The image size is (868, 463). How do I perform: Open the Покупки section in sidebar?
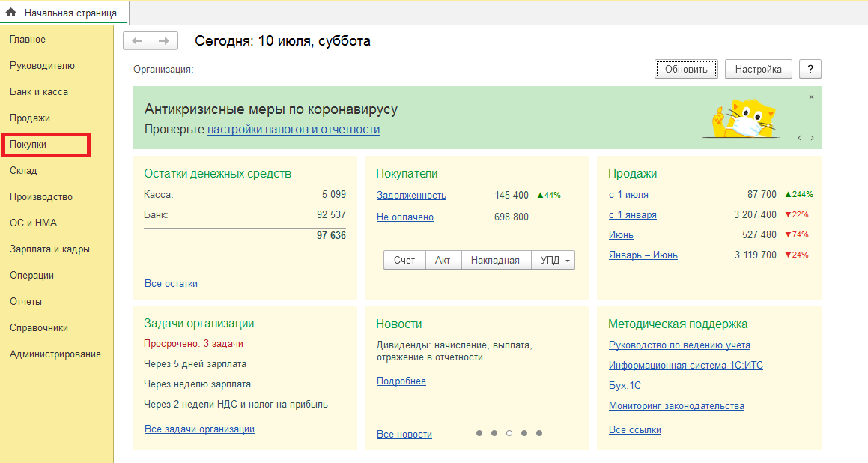click(x=28, y=145)
